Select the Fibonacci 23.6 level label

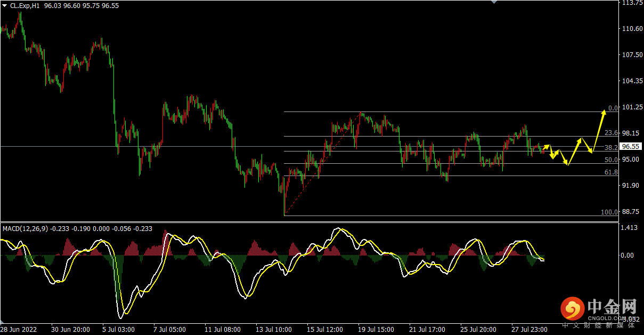click(611, 133)
